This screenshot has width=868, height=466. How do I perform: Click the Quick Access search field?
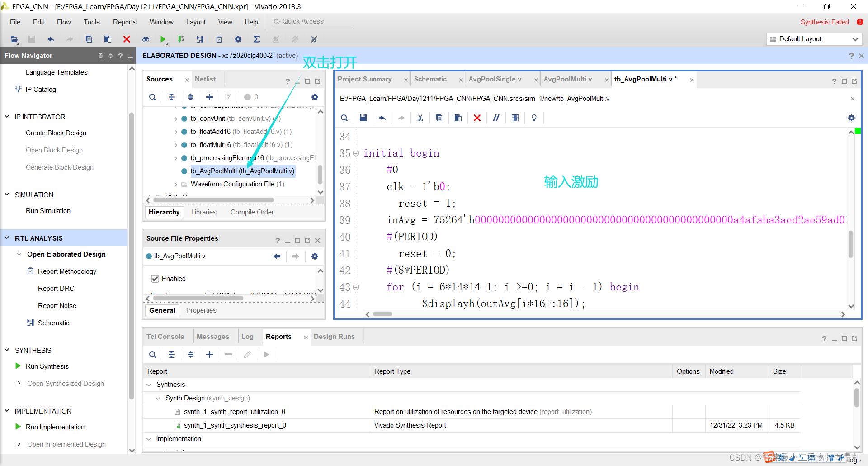click(x=313, y=21)
